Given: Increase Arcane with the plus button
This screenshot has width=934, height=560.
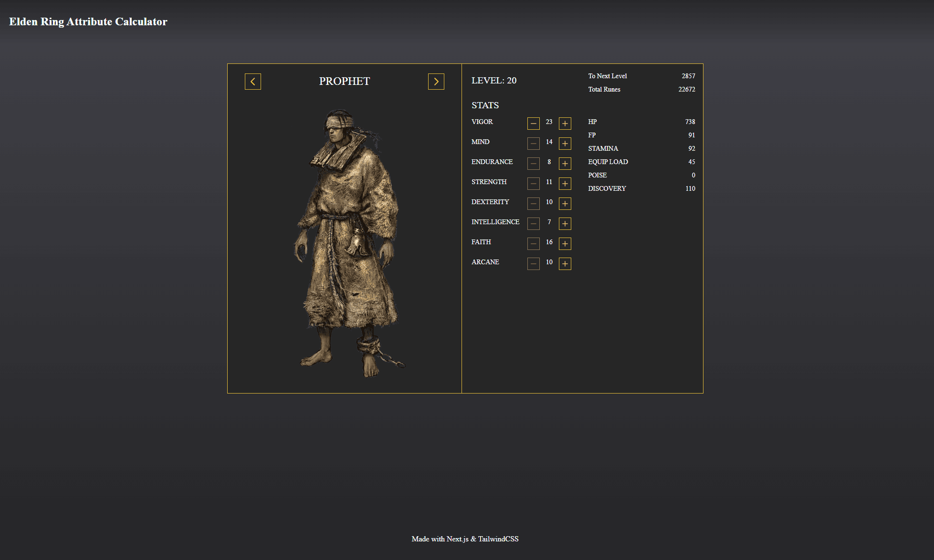Looking at the screenshot, I should pos(565,264).
